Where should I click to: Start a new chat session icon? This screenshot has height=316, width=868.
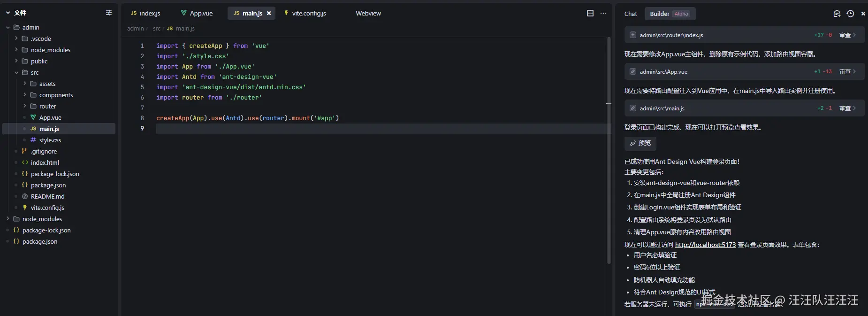pos(837,14)
